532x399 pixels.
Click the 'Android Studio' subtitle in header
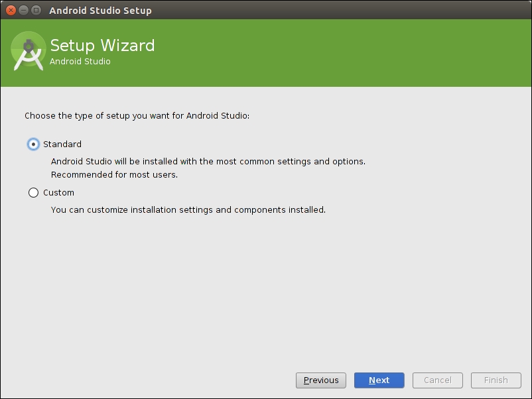[x=80, y=62]
